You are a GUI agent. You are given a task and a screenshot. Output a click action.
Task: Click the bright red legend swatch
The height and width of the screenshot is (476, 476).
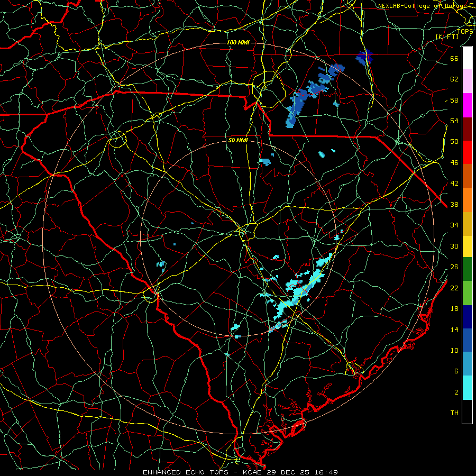[x=467, y=152]
